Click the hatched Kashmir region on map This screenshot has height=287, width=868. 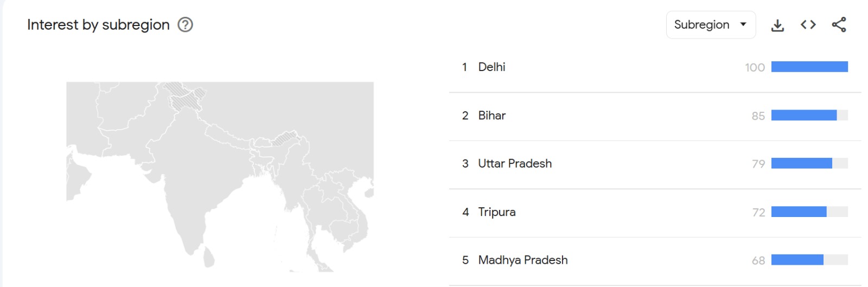(x=183, y=98)
